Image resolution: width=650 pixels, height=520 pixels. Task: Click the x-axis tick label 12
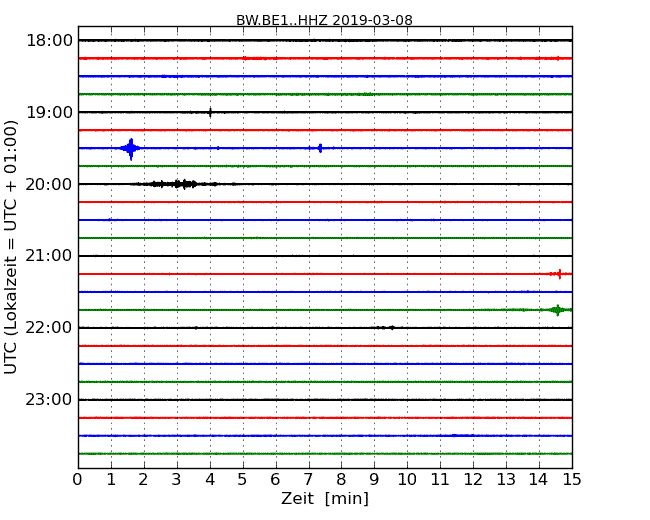pos(473,479)
